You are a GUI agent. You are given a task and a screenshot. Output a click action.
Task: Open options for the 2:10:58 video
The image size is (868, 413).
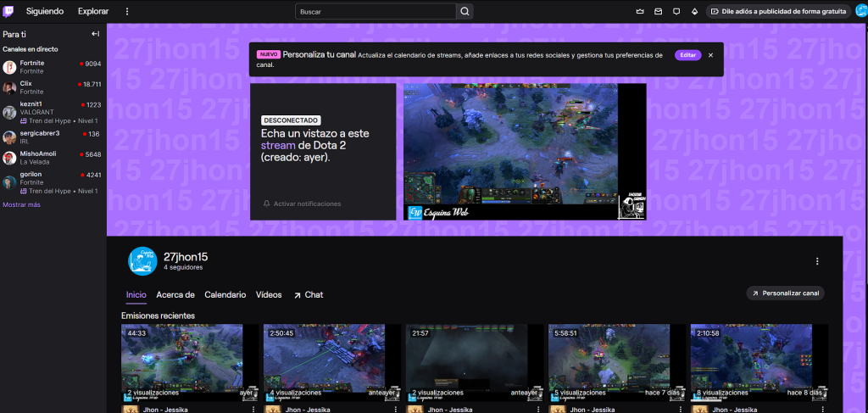(822, 410)
